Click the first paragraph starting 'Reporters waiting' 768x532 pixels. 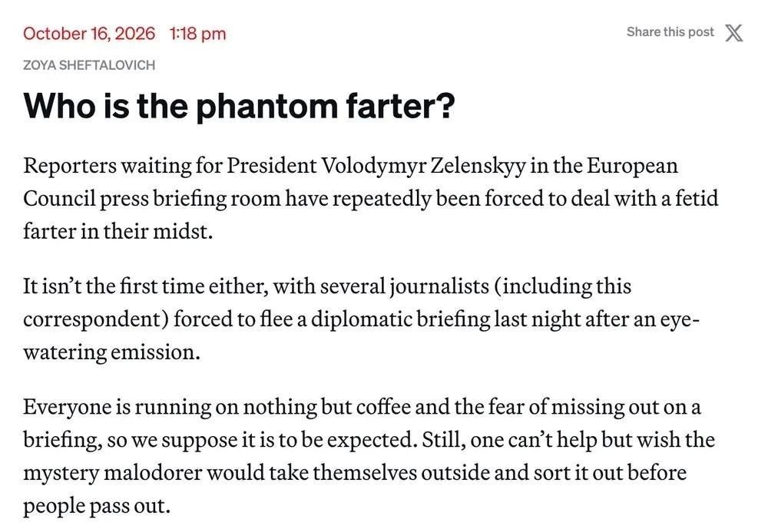[x=371, y=198]
